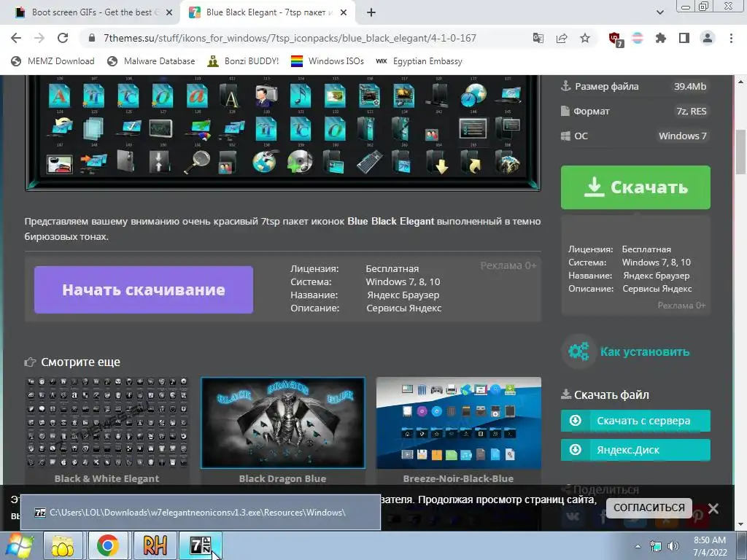Select the Blue Black Elegant tab
747x560 pixels.
click(267, 12)
